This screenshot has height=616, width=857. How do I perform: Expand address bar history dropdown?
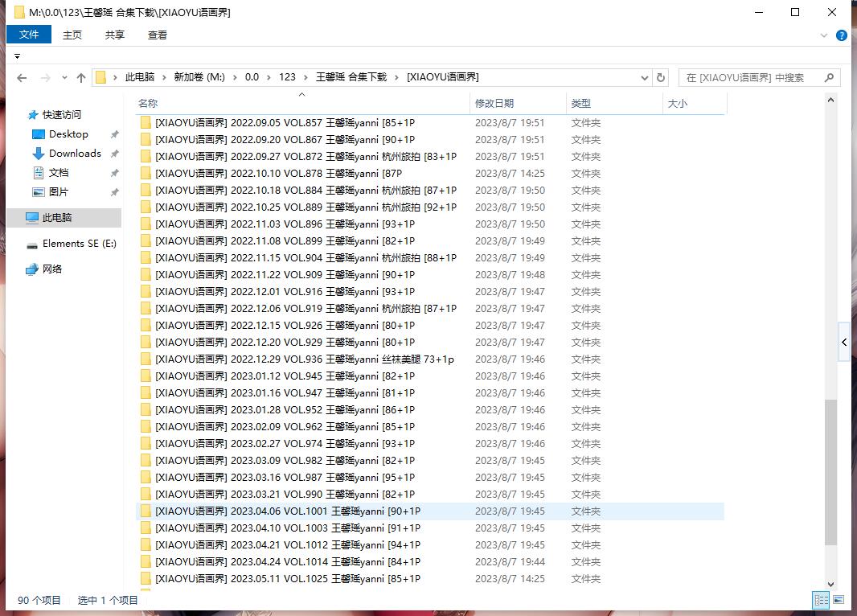(x=645, y=78)
